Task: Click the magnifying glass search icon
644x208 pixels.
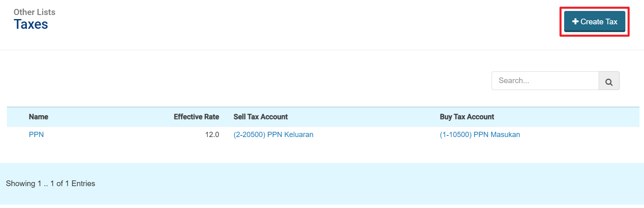Action: [x=609, y=81]
